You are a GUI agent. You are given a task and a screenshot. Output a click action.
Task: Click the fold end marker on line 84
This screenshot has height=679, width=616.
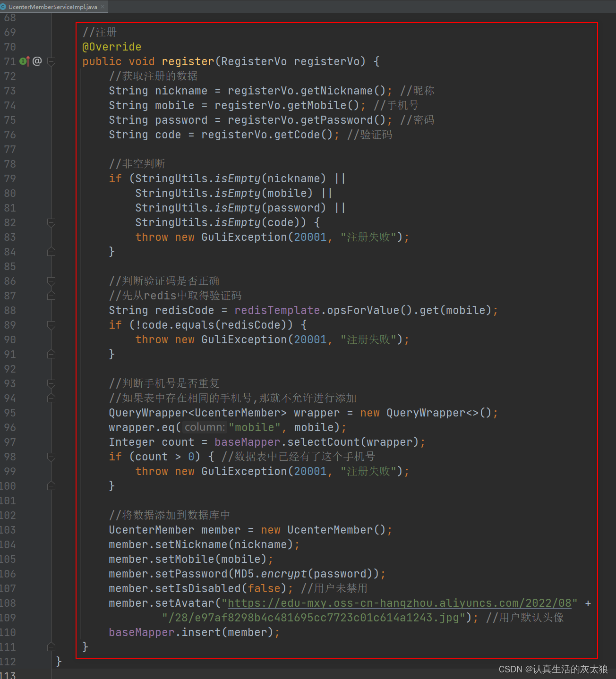51,252
